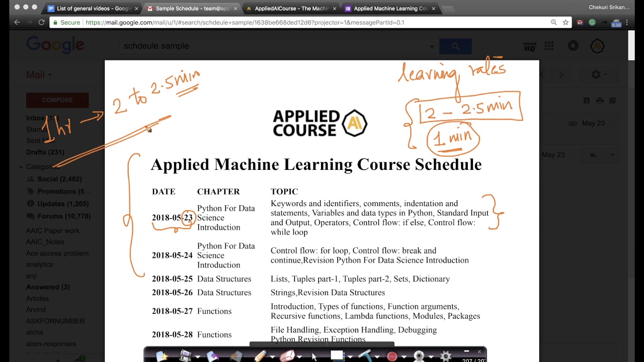This screenshot has height=362, width=644.
Task: Open AAIC Paper work label
Action: pyautogui.click(x=53, y=231)
